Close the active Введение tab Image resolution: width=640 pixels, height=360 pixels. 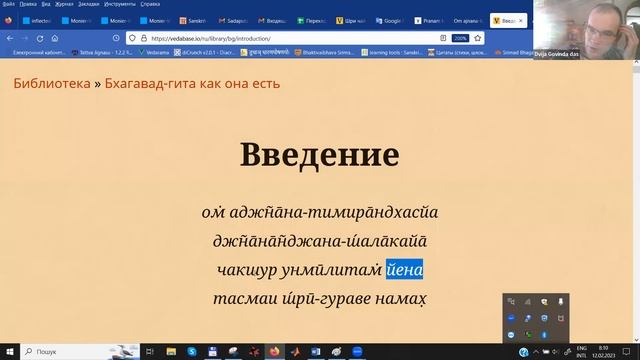(520, 20)
